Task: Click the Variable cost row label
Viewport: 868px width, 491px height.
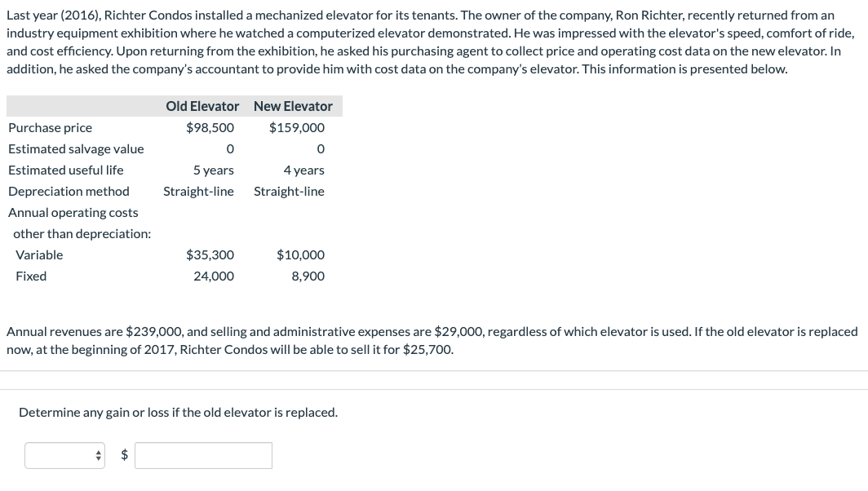Action: pyautogui.click(x=41, y=254)
